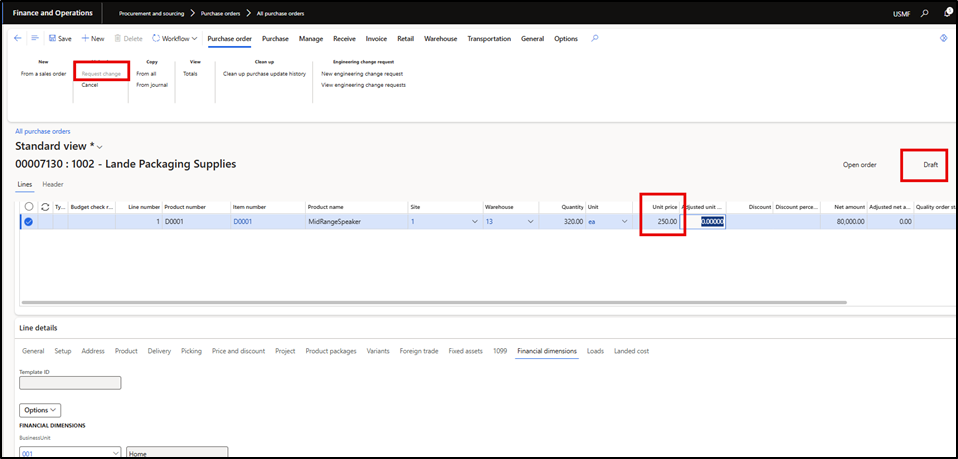Click the ribbon search magnifier icon

pos(595,38)
